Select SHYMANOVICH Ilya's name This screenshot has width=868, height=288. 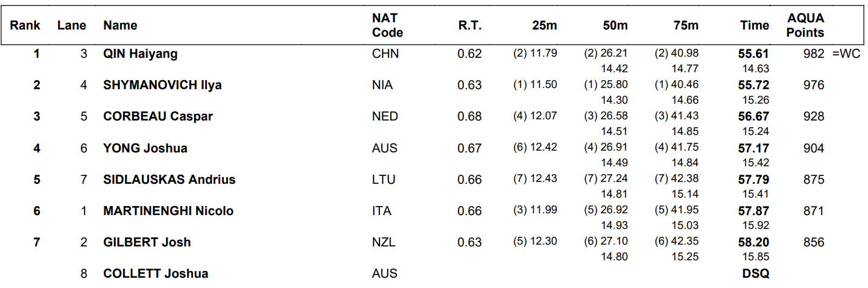(162, 85)
